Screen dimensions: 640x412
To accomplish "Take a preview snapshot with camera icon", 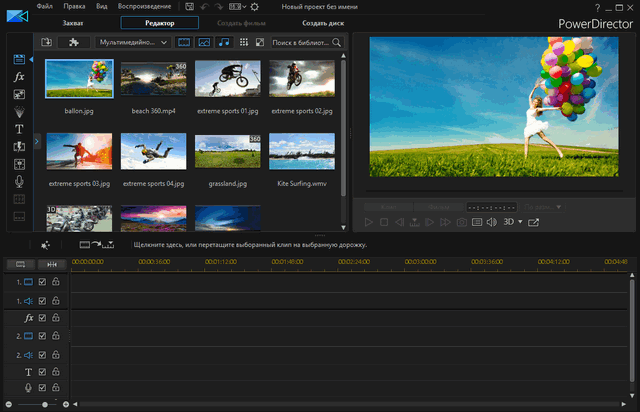I will (x=461, y=221).
